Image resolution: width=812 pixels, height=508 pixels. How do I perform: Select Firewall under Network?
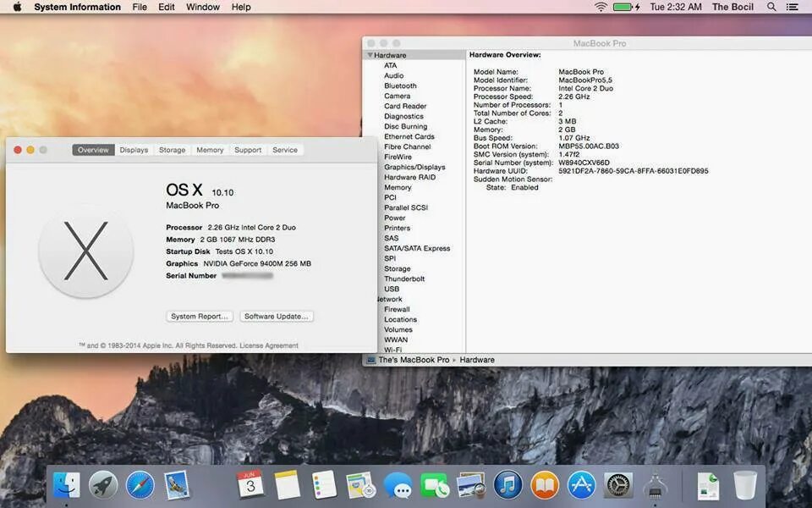[x=397, y=310]
